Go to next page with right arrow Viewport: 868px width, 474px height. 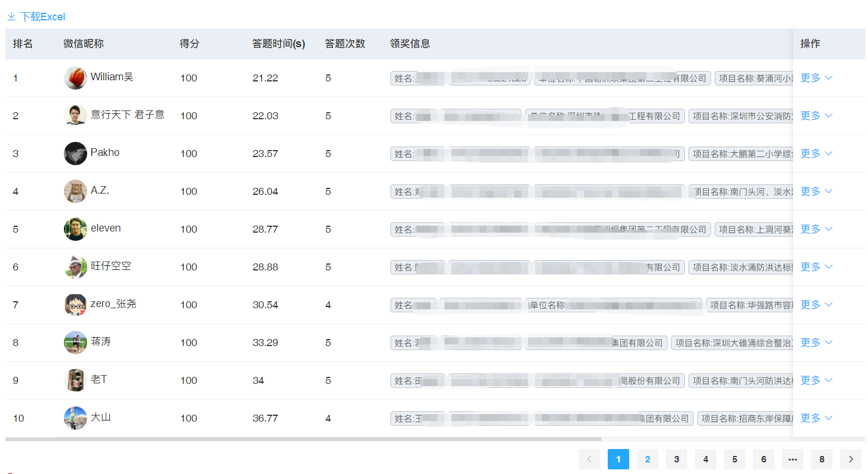tap(851, 459)
